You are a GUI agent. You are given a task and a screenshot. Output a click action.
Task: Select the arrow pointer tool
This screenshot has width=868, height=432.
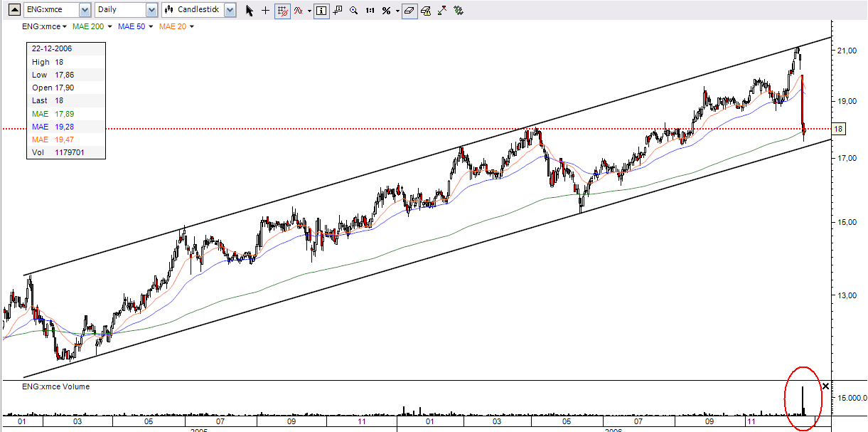[x=250, y=11]
